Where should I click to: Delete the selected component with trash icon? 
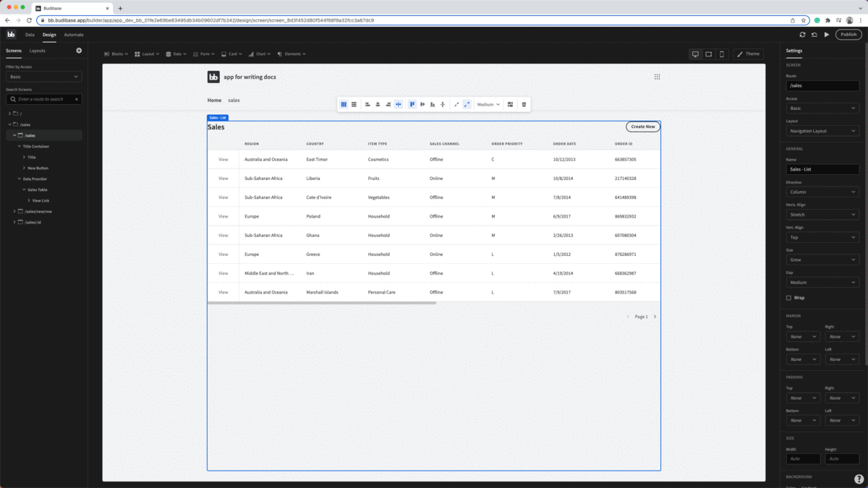pyautogui.click(x=524, y=104)
